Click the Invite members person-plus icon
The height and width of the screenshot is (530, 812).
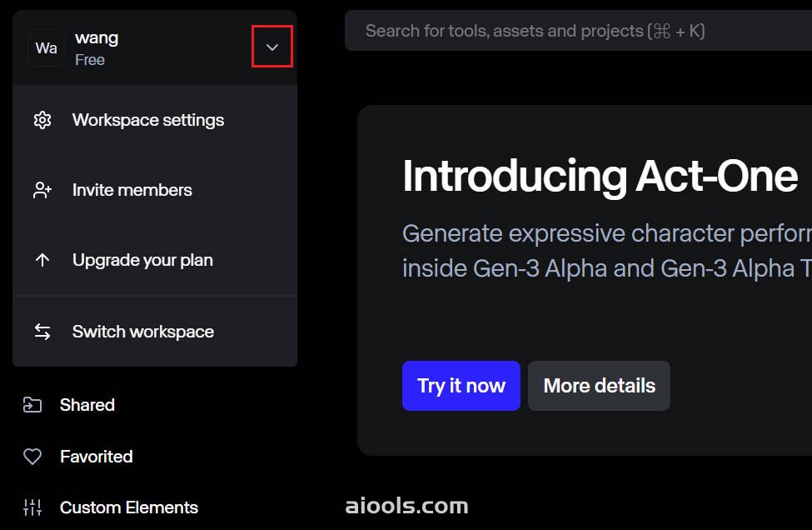pyautogui.click(x=42, y=190)
